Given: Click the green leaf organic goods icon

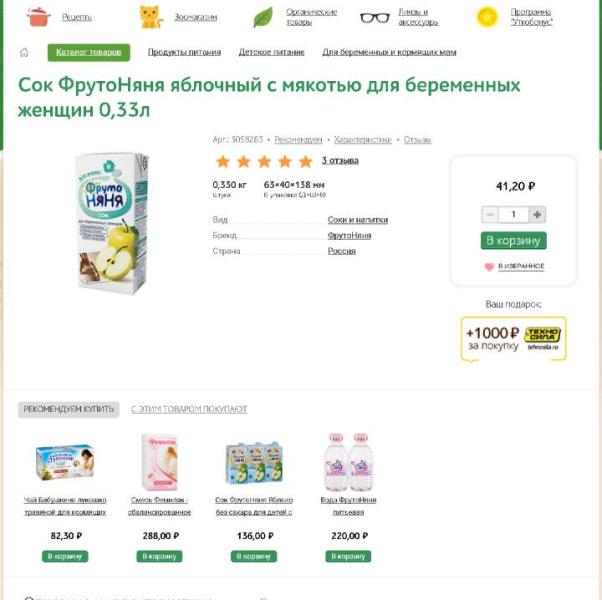Looking at the screenshot, I should [263, 17].
